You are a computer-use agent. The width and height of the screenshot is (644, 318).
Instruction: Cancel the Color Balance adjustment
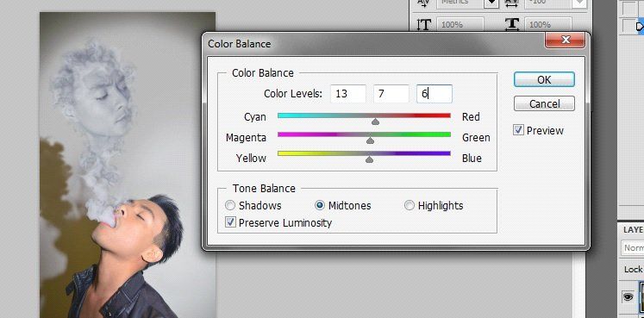544,103
